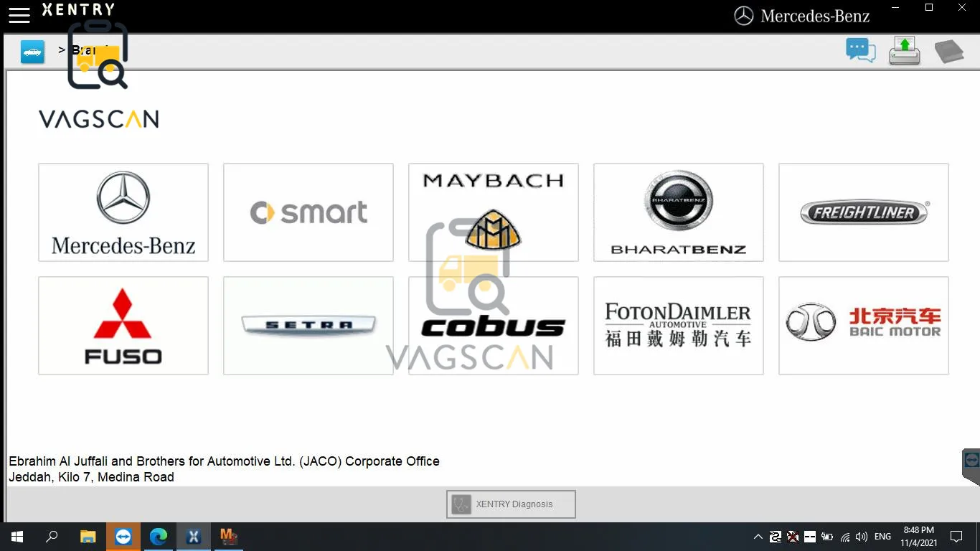Select the Mercedes-Benz brand tile
980x551 pixels.
pyautogui.click(x=123, y=212)
